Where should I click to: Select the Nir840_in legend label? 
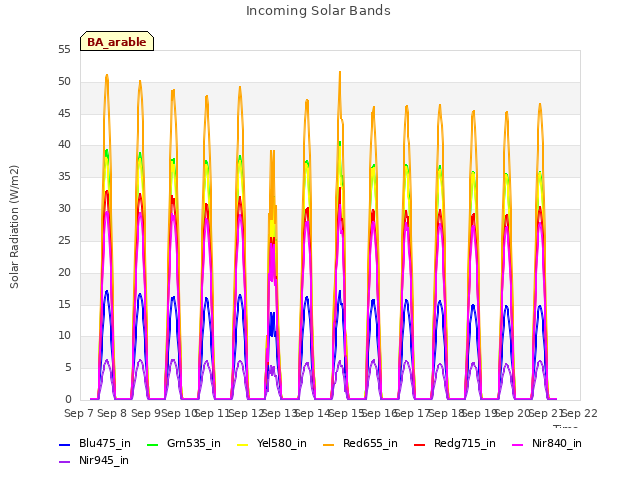[557, 444]
